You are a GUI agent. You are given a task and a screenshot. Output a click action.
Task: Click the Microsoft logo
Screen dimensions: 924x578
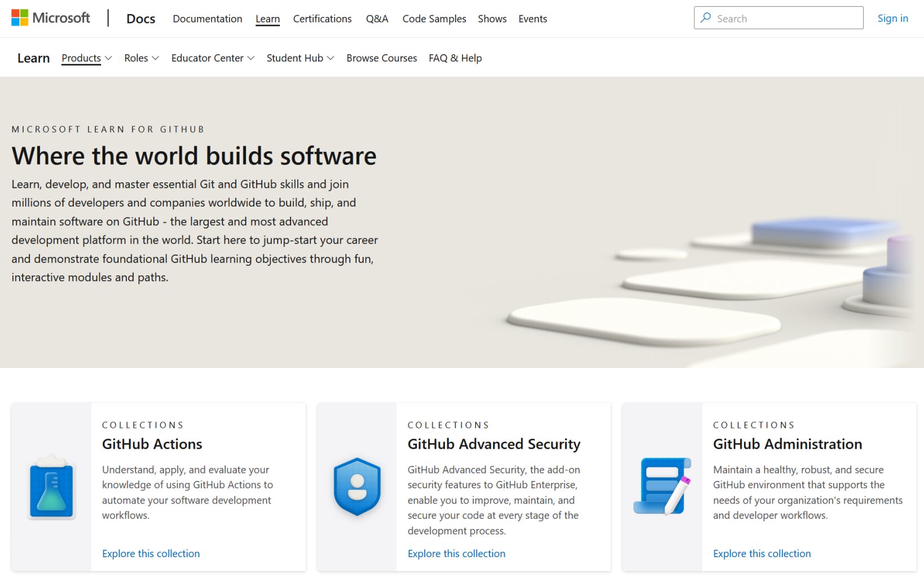(x=50, y=18)
